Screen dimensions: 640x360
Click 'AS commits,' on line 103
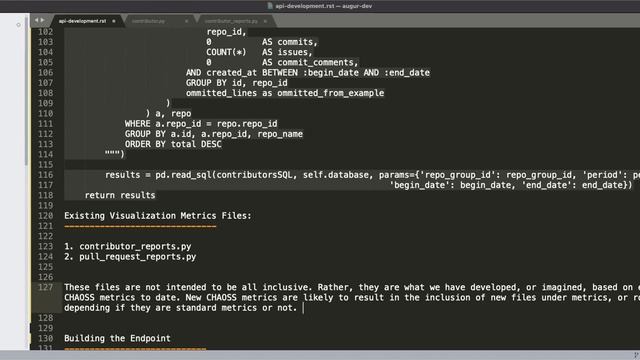[x=290, y=42]
